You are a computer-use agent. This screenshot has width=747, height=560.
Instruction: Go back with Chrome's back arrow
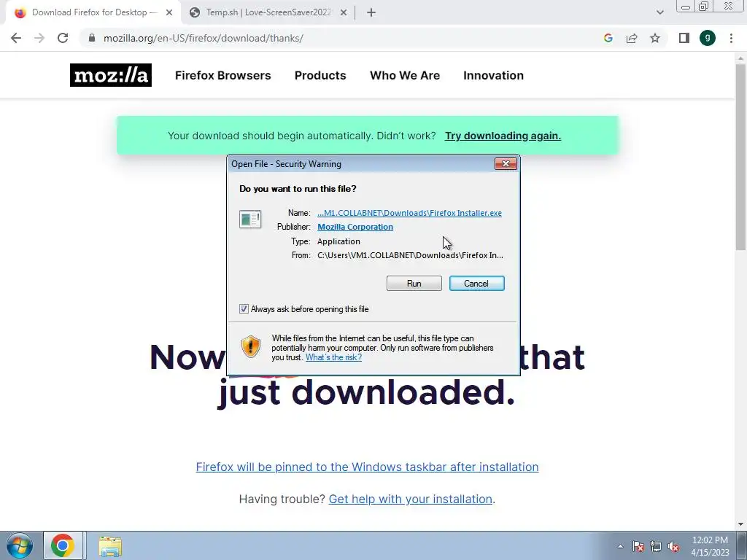pyautogui.click(x=16, y=38)
